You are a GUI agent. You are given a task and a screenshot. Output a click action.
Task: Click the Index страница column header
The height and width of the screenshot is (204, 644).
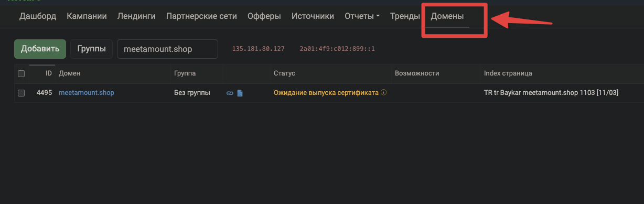coord(508,73)
